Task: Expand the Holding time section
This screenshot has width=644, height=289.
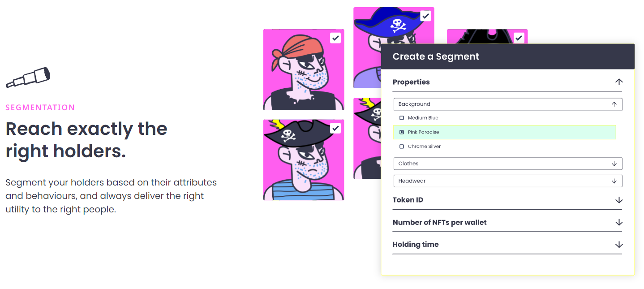Action: coord(416,245)
